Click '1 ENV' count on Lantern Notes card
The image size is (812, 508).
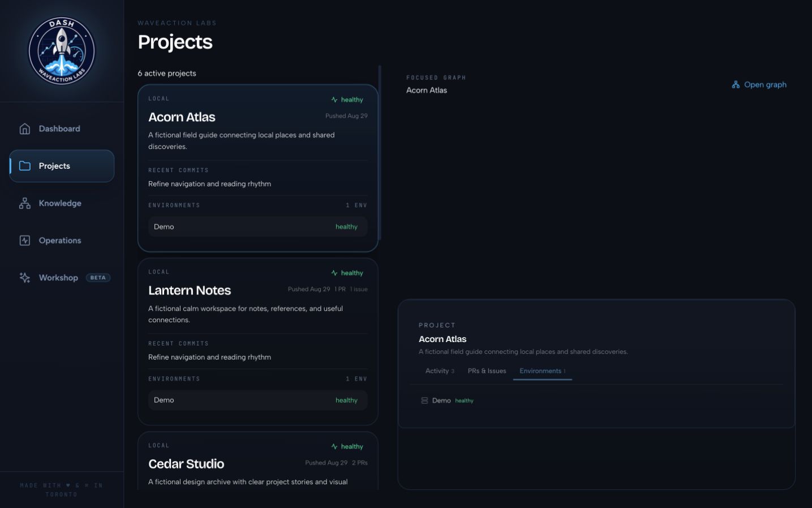click(x=356, y=379)
